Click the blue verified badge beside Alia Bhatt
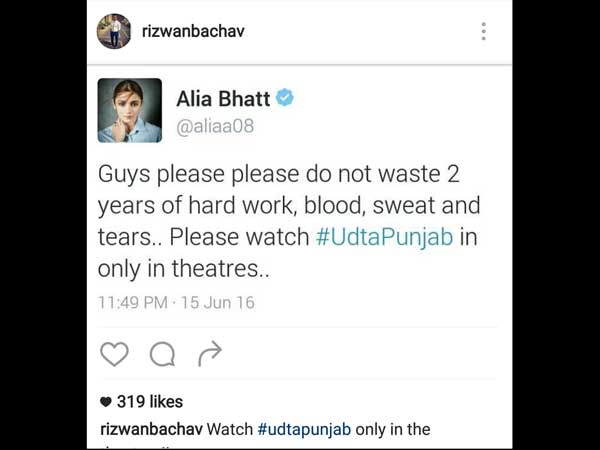 tap(285, 97)
